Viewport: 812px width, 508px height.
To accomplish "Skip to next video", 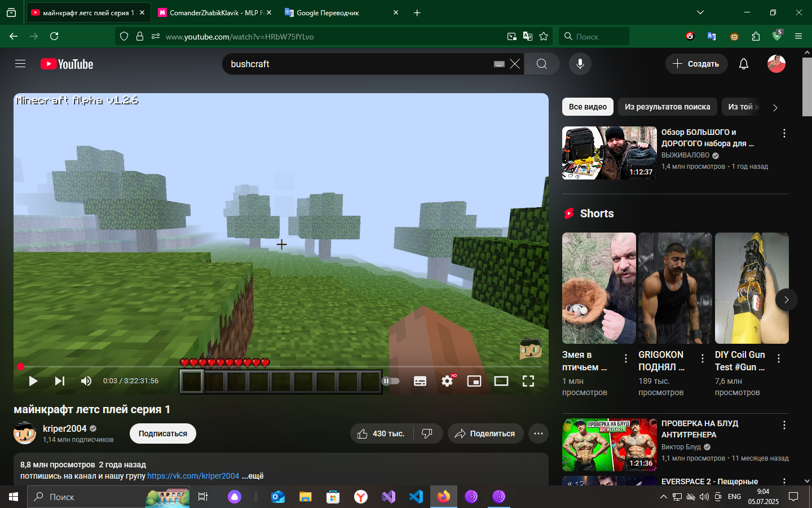I will point(59,381).
